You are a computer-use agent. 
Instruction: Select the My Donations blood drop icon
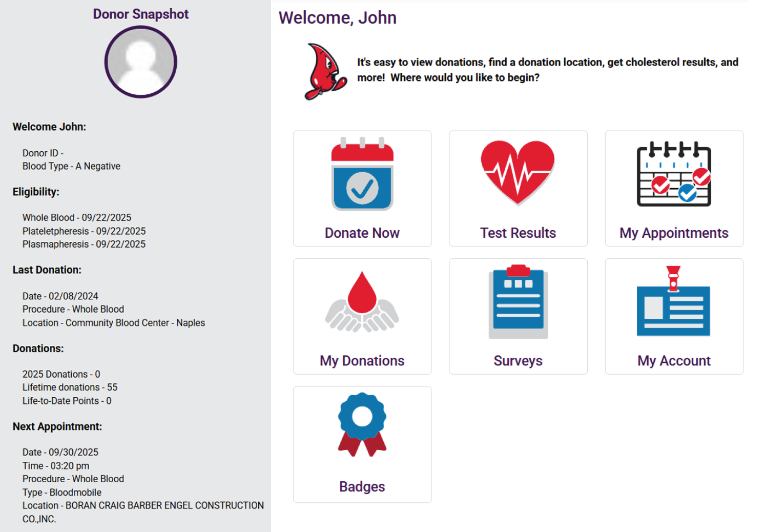tap(362, 302)
